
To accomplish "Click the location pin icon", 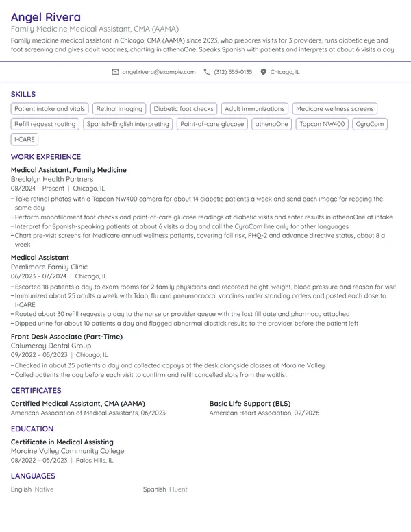I will pyautogui.click(x=263, y=72).
